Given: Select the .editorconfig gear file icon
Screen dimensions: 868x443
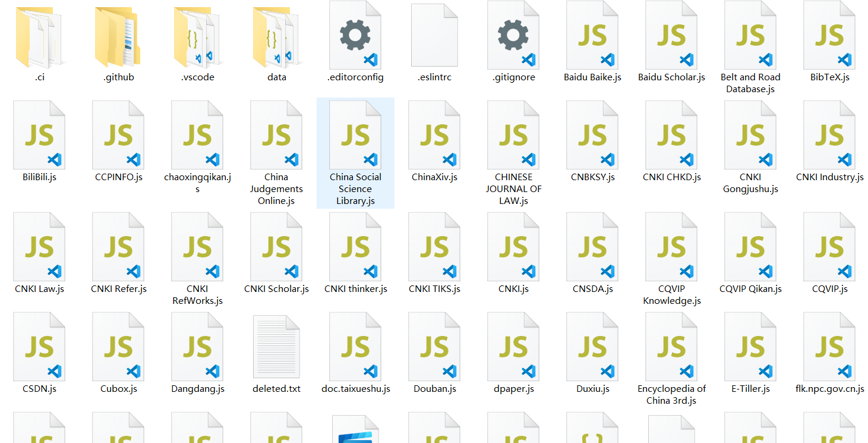Looking at the screenshot, I should [x=355, y=34].
